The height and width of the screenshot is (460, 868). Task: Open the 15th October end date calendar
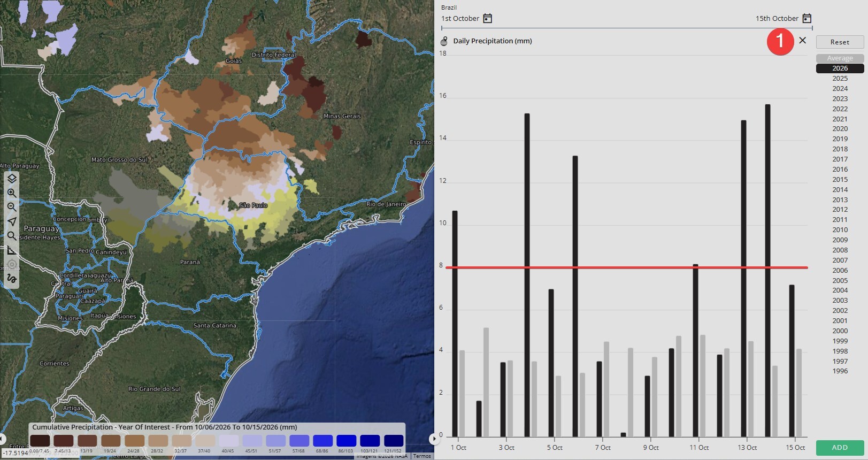click(807, 19)
